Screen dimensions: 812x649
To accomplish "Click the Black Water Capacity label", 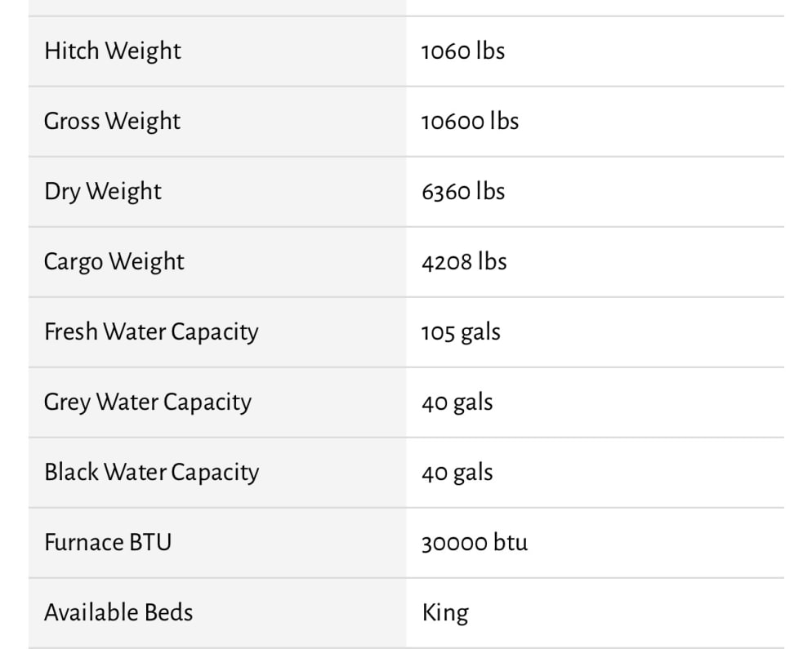I will [151, 473].
